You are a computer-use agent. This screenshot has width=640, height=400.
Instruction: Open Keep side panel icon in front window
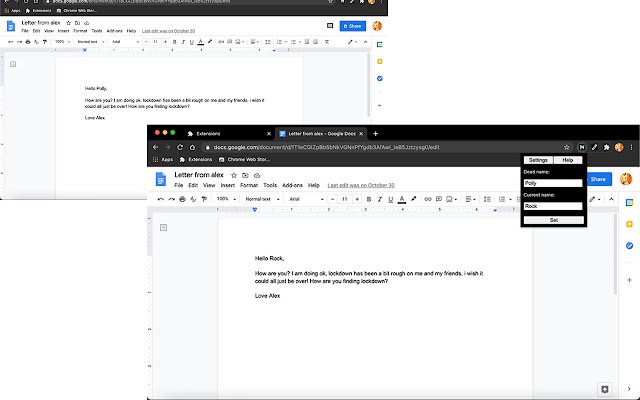[x=629, y=224]
